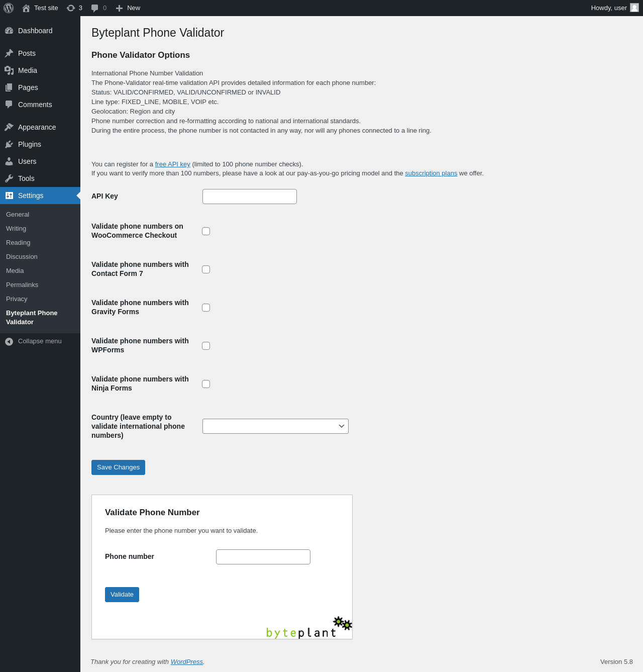Image resolution: width=643 pixels, height=672 pixels.
Task: Click the Validate button
Action: point(122,595)
